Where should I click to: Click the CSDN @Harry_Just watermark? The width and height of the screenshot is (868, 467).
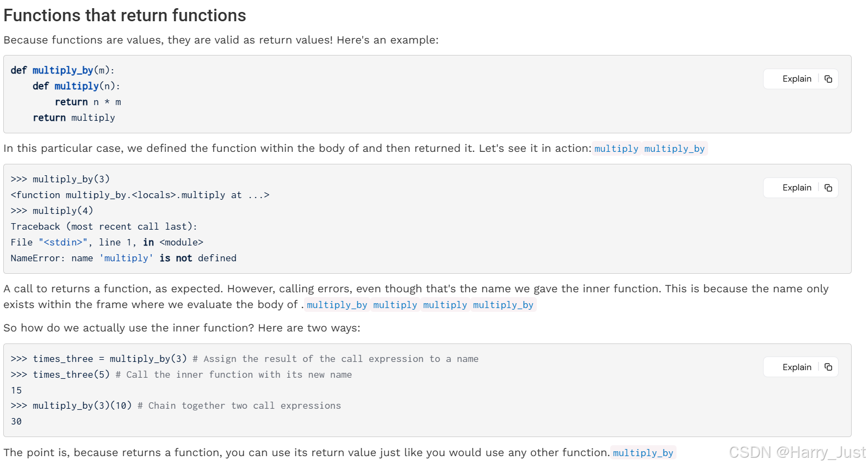coord(797,452)
